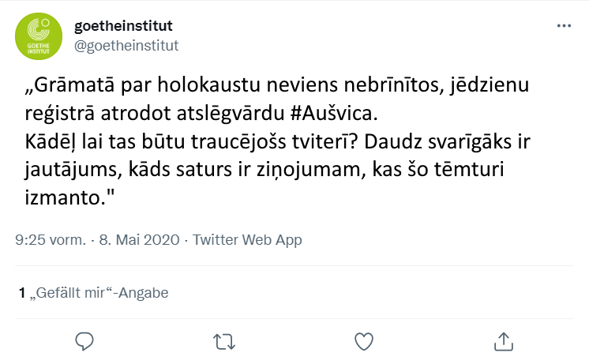Open the three-dot more options menu
The image size is (589, 364).
coord(564,26)
